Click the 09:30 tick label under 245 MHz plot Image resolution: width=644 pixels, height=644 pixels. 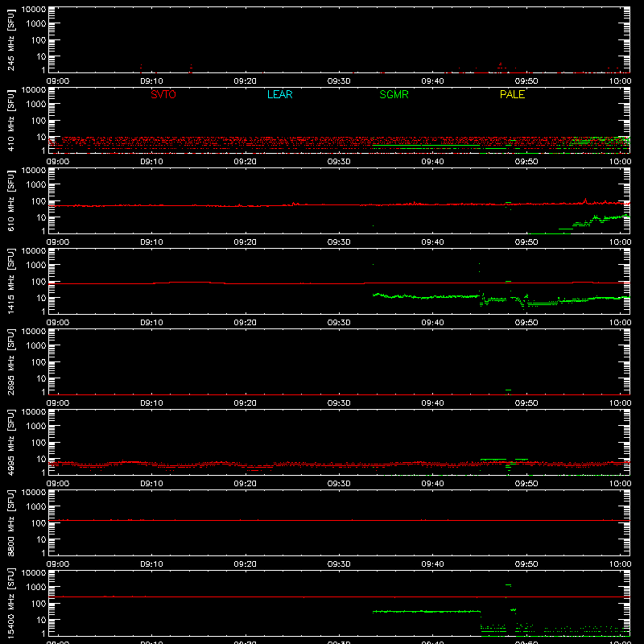click(x=339, y=81)
